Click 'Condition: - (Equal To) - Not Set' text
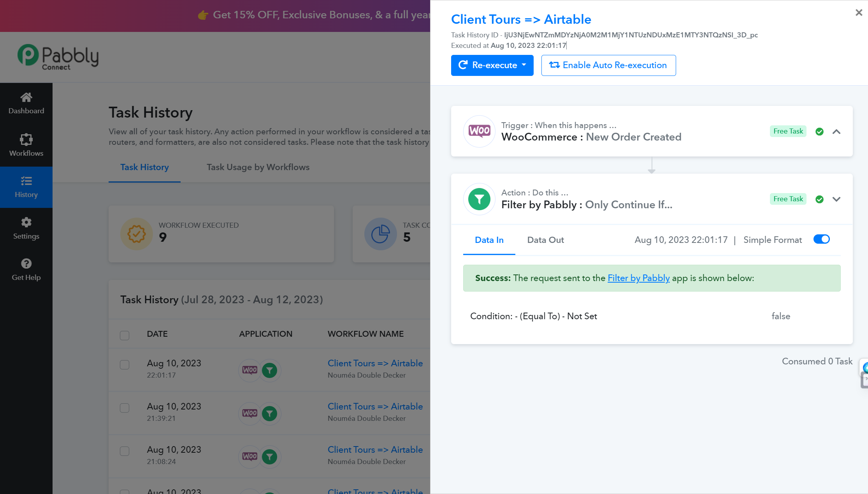The height and width of the screenshot is (494, 868). pos(534,316)
